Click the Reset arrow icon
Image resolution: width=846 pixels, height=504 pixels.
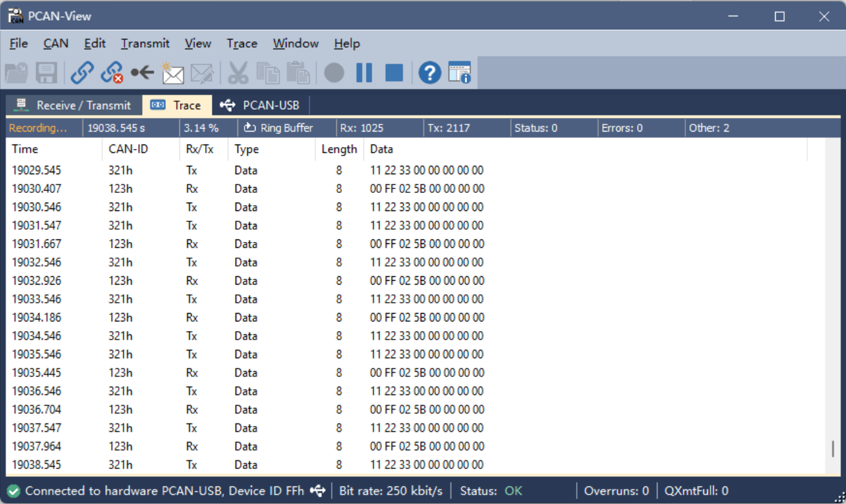pos(142,73)
